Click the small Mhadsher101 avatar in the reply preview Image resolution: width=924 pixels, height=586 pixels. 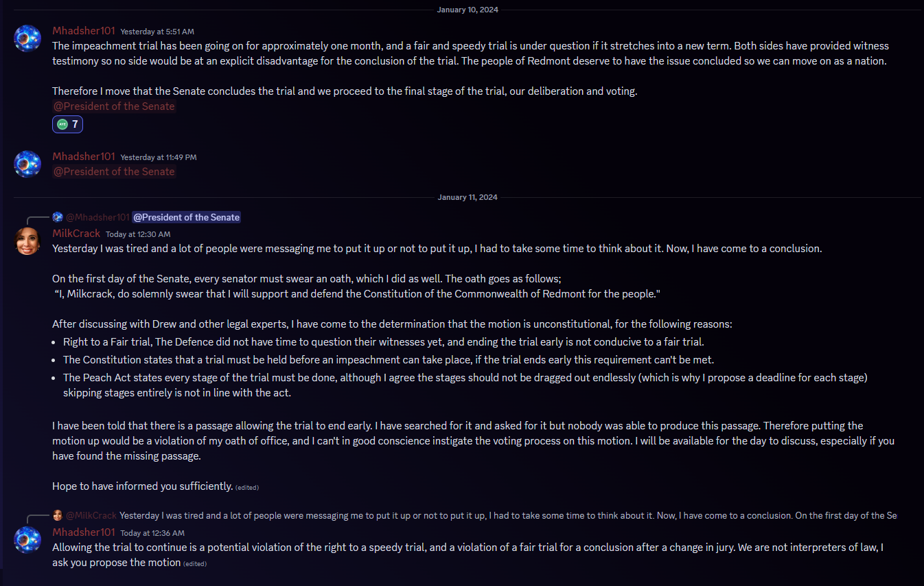(x=58, y=217)
